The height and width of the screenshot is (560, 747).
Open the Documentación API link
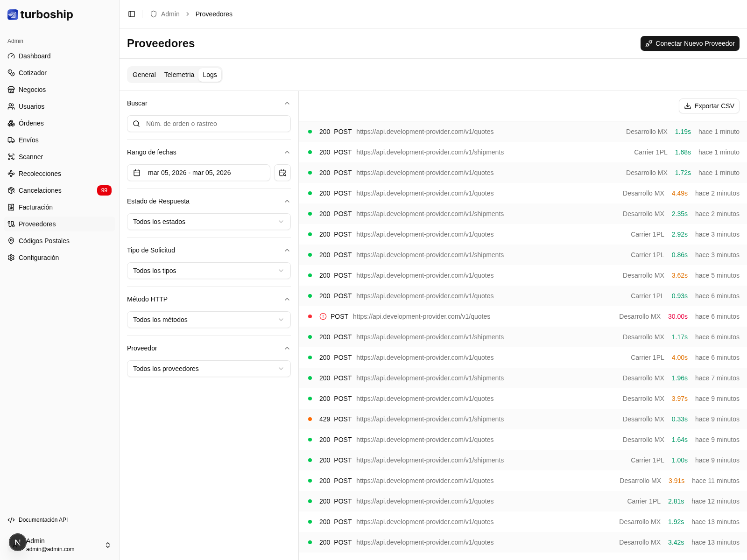click(43, 519)
